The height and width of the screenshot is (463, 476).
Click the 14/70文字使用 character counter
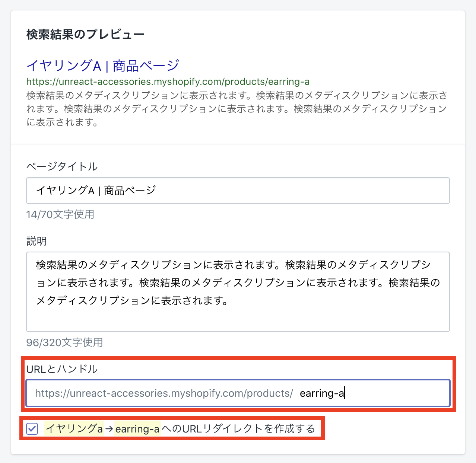point(60,214)
